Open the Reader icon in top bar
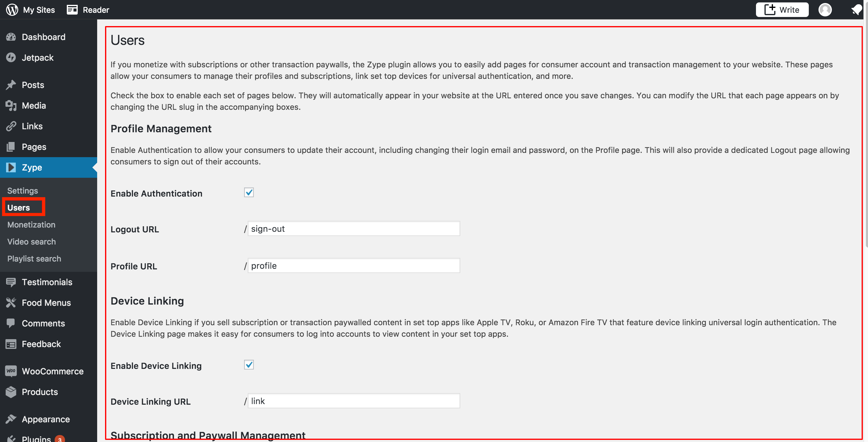Image resolution: width=868 pixels, height=442 pixels. point(72,10)
